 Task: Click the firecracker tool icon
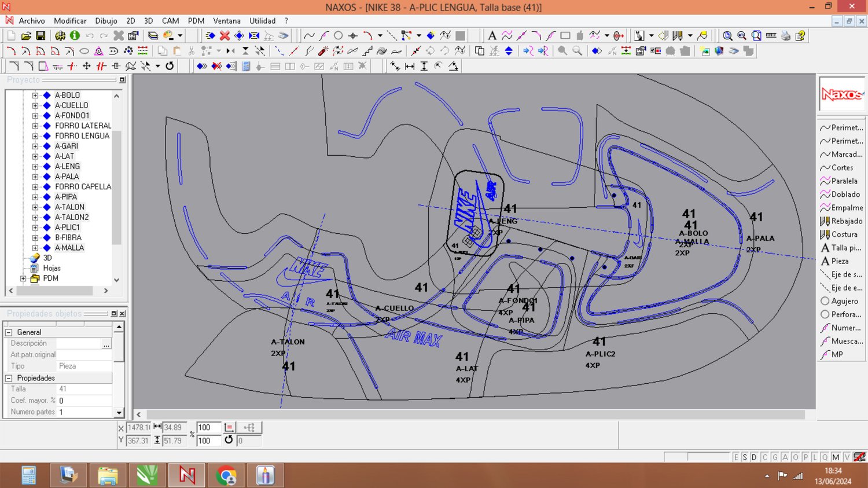point(323,51)
